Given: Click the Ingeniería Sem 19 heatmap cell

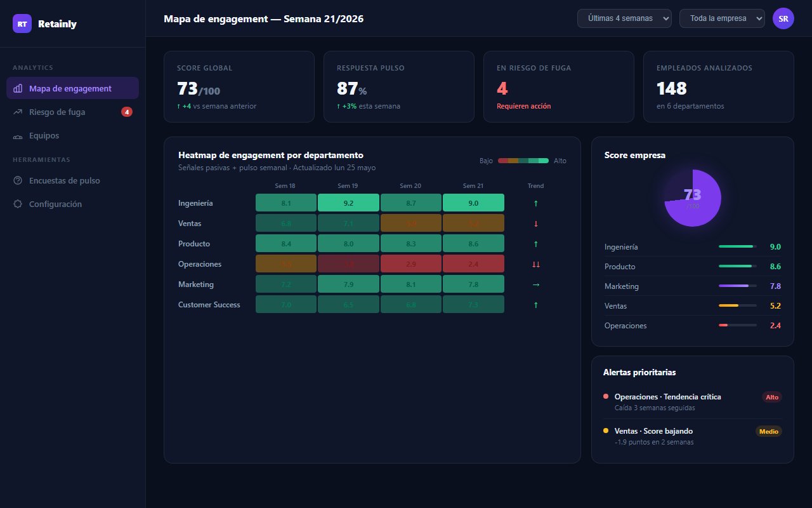Looking at the screenshot, I should 348,203.
